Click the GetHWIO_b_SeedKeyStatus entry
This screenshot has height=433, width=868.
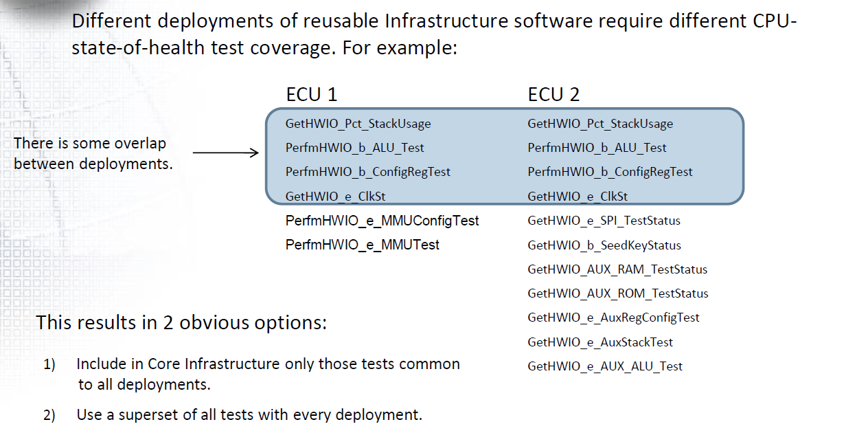pos(604,245)
